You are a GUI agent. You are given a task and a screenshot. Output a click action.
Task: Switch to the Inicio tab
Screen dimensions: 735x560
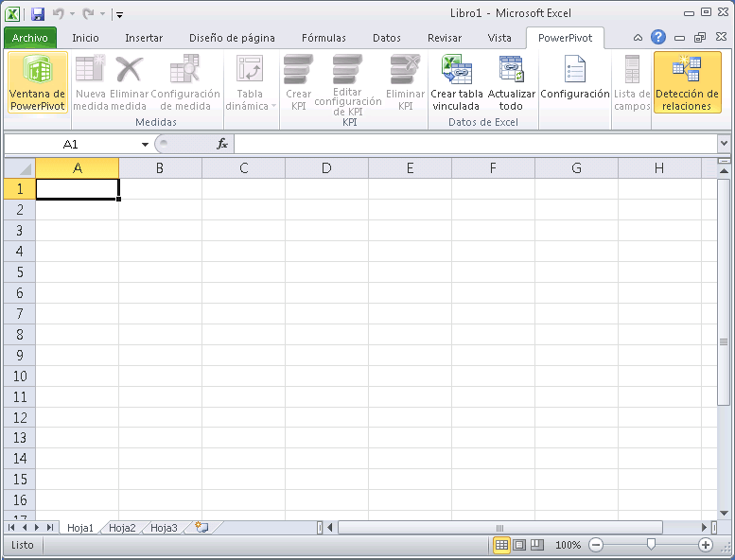click(85, 38)
